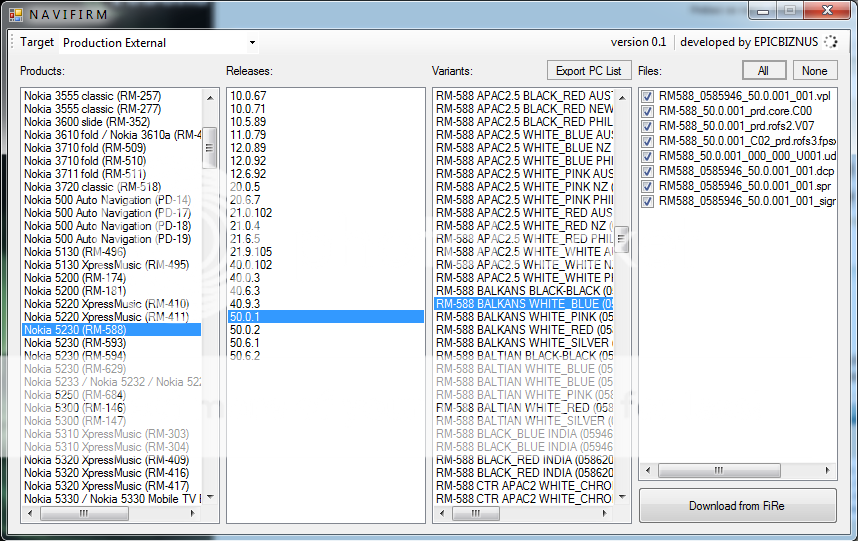The image size is (859, 541).
Task: Select release 10.5.89
Action: 326,122
